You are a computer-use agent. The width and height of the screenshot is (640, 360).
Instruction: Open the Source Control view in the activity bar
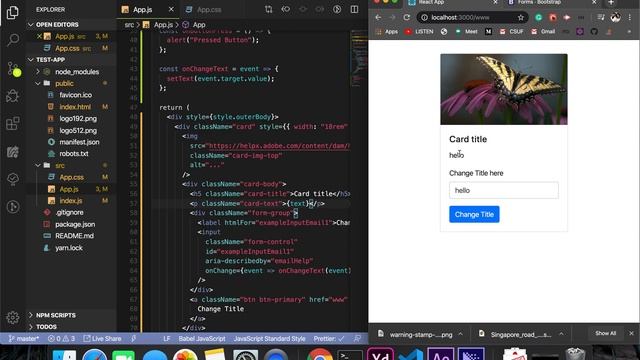(13, 69)
